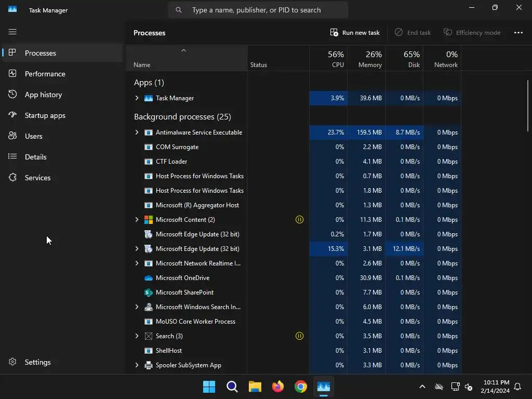
Task: Sort by the Memory column header
Action: (x=366, y=59)
